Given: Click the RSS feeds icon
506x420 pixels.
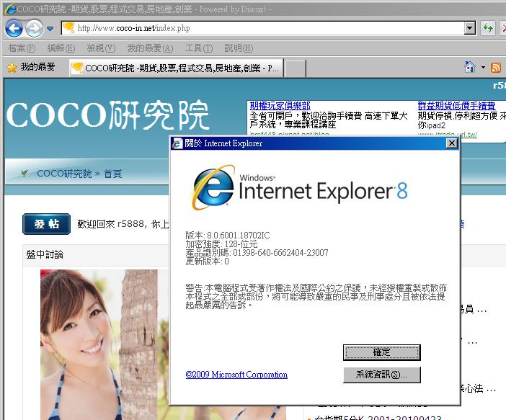Looking at the screenshot, I should click(496, 68).
